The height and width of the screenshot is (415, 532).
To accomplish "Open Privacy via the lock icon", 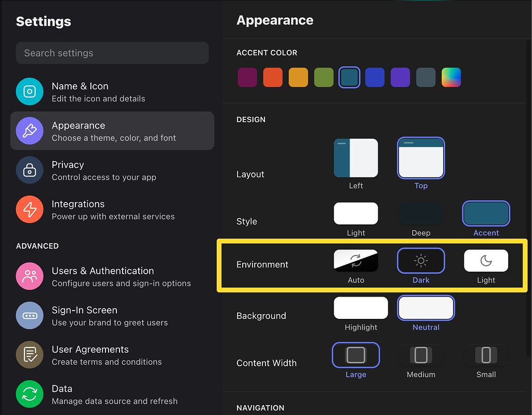I will (30, 170).
